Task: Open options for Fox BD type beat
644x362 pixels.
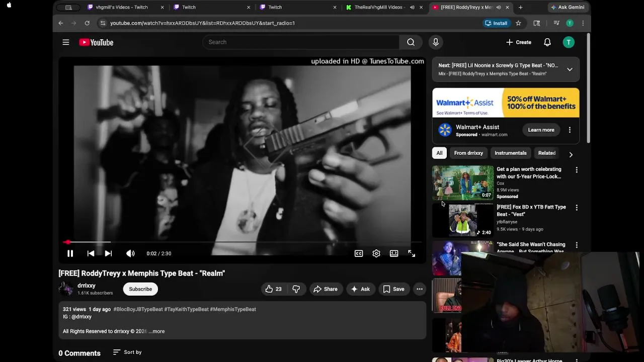Action: click(x=577, y=208)
